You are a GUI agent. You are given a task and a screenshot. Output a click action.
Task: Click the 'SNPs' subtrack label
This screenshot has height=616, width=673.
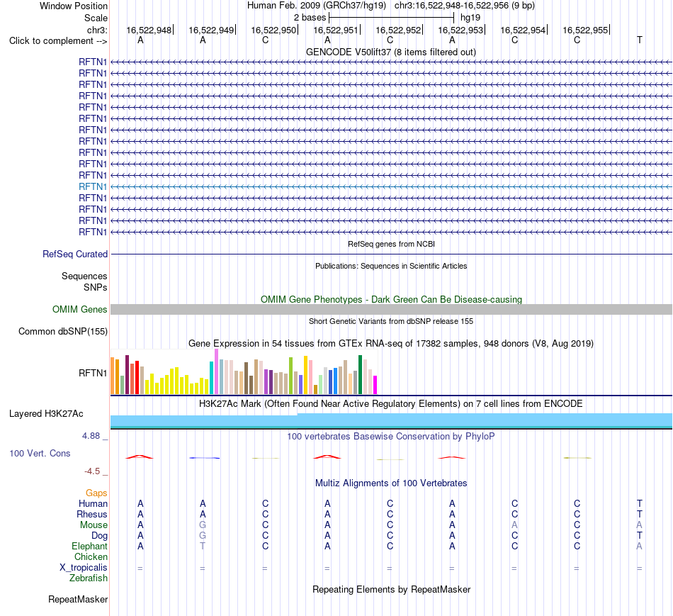click(96, 287)
